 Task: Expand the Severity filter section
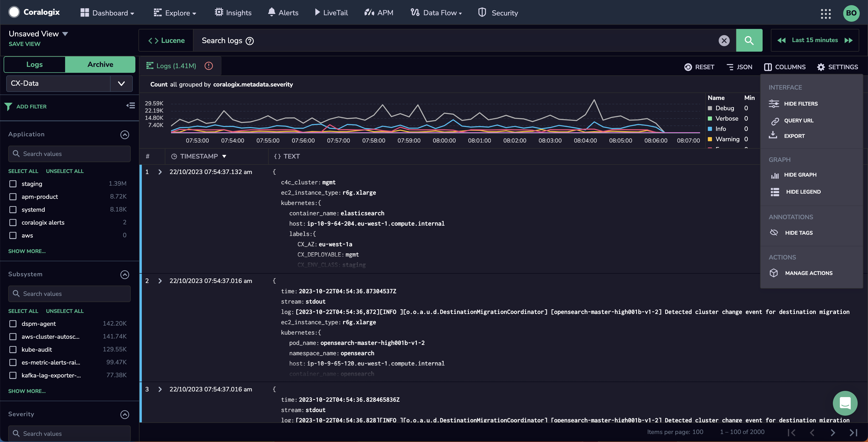pos(125,414)
